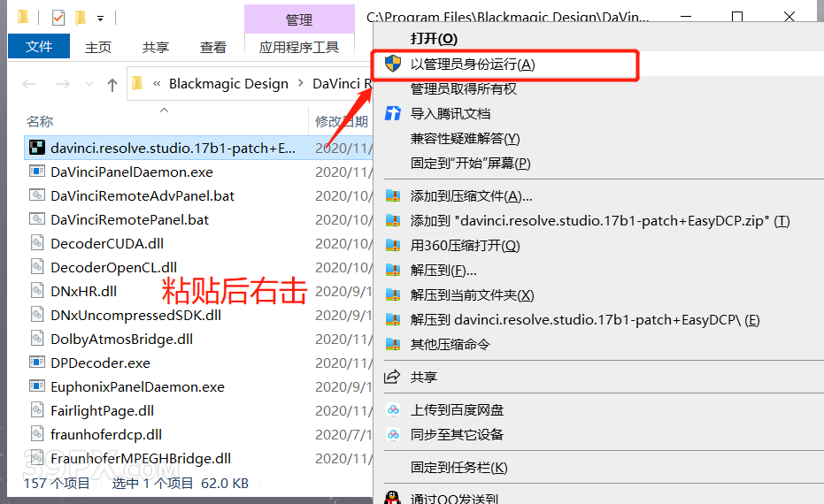
Task: Choose 解压到 davinci.resolve.studio.17b1-patch+EasyDCP\ (E)
Action: [x=598, y=320]
